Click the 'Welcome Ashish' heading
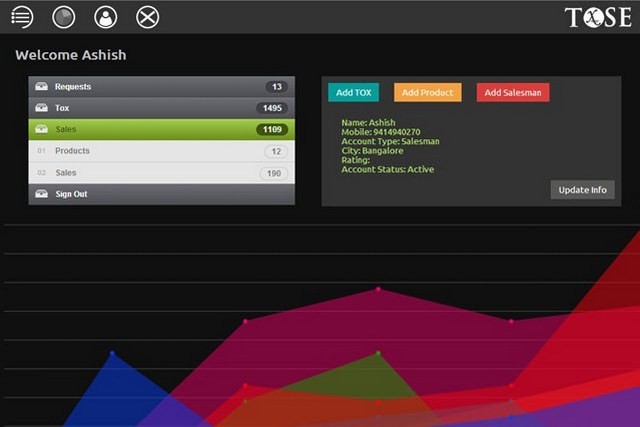The height and width of the screenshot is (427, 640). (x=71, y=55)
